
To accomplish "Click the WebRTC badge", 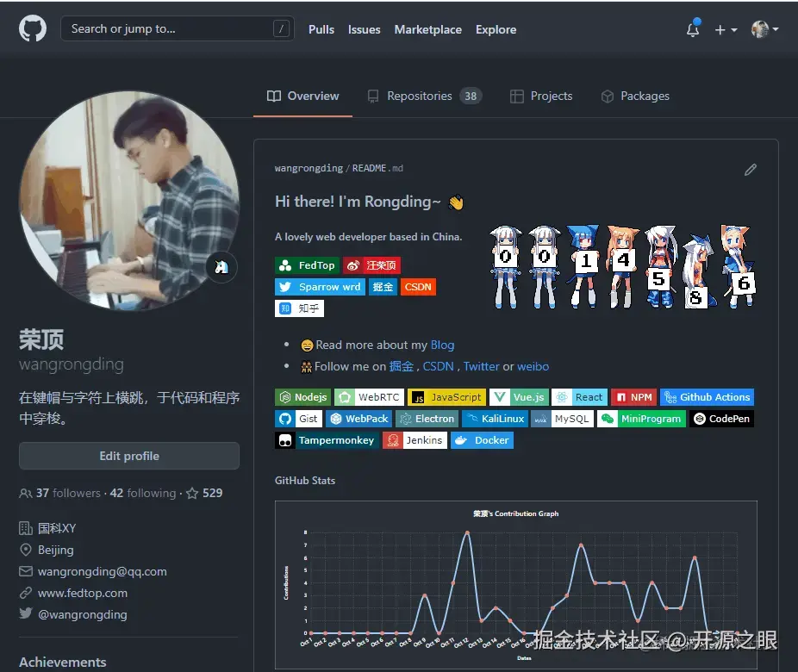I will (369, 397).
